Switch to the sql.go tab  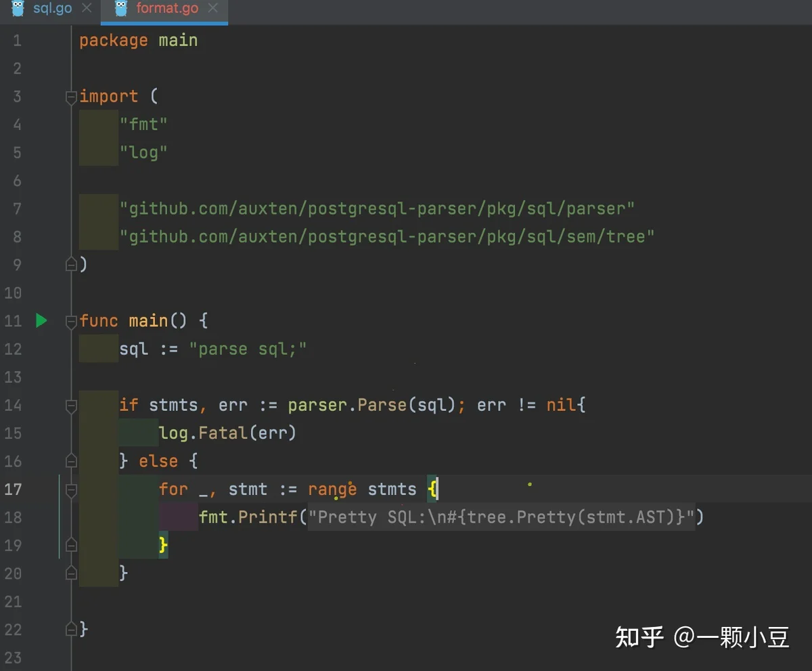pyautogui.click(x=52, y=9)
